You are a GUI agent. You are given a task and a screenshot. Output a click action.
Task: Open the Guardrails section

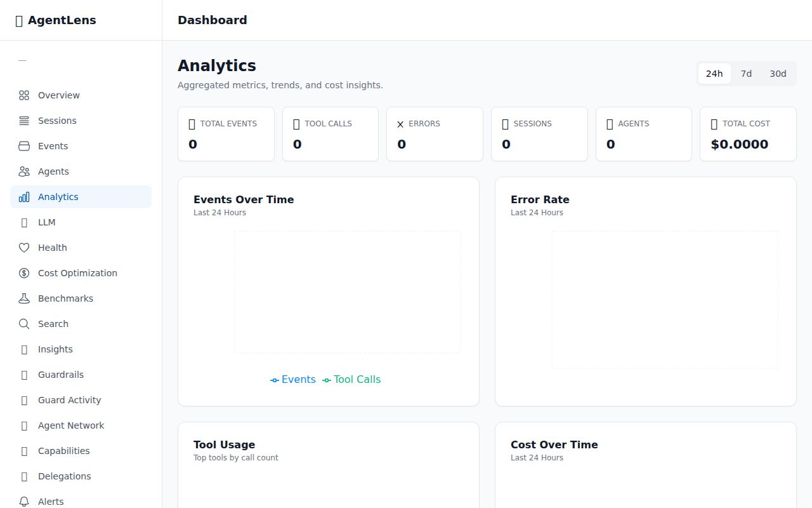[61, 375]
